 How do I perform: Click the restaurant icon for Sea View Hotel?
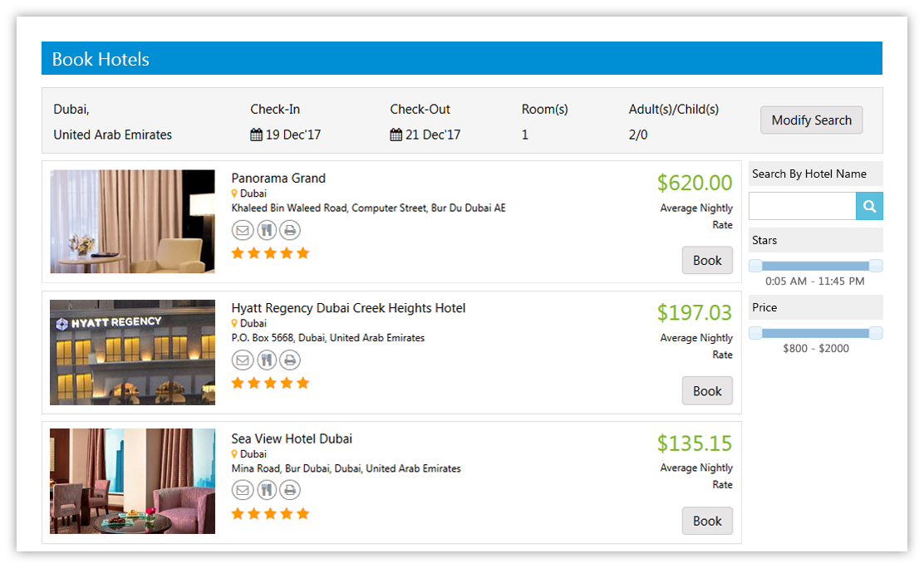tap(266, 490)
